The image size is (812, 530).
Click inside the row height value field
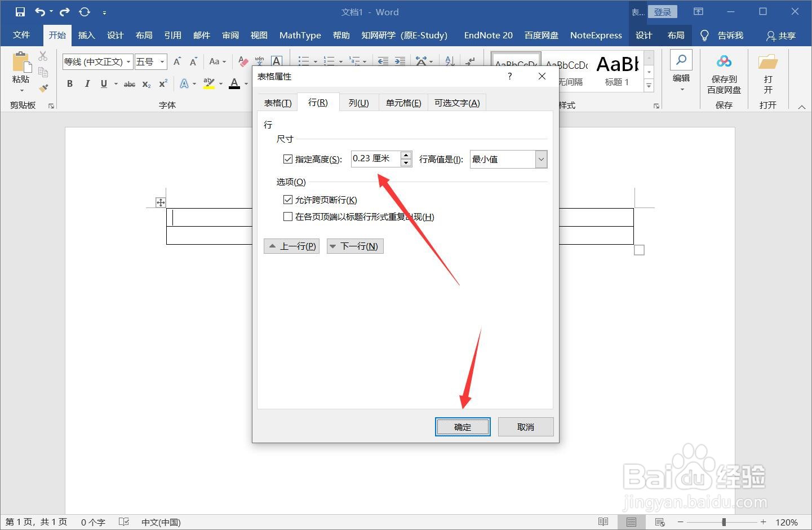(x=374, y=158)
